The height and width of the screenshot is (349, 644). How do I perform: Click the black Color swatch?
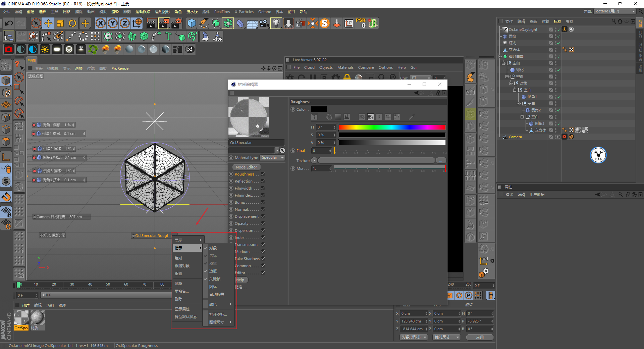click(319, 109)
